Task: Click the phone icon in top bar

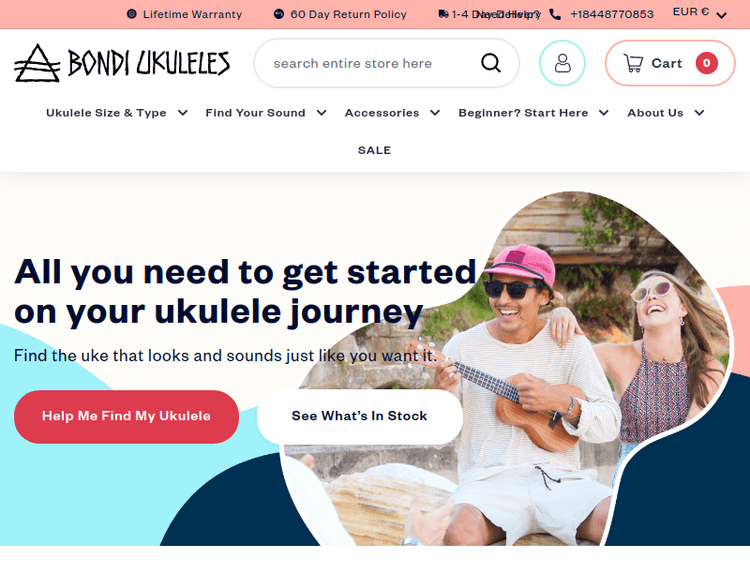Action: pyautogui.click(x=555, y=14)
